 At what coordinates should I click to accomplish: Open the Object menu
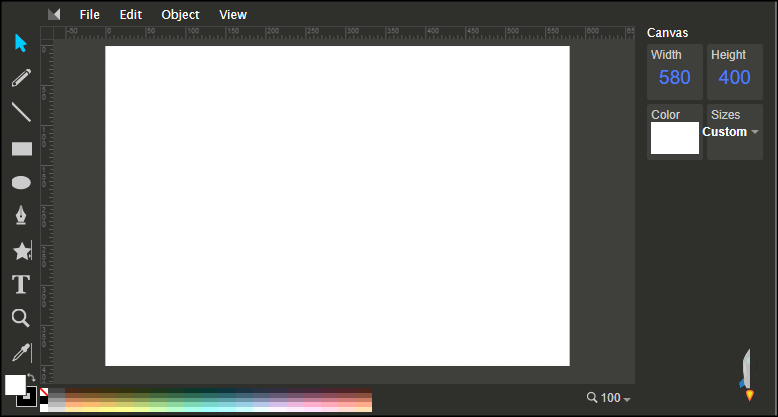tap(180, 15)
